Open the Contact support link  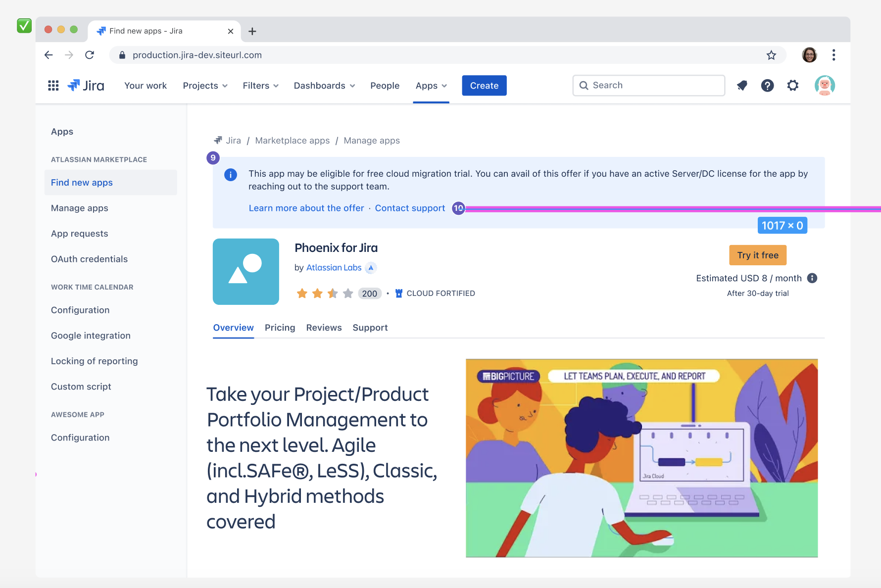[410, 208]
